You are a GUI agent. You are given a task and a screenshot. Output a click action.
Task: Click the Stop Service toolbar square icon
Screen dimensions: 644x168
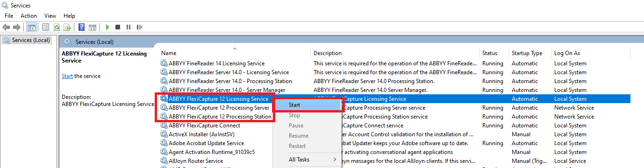tap(118, 28)
